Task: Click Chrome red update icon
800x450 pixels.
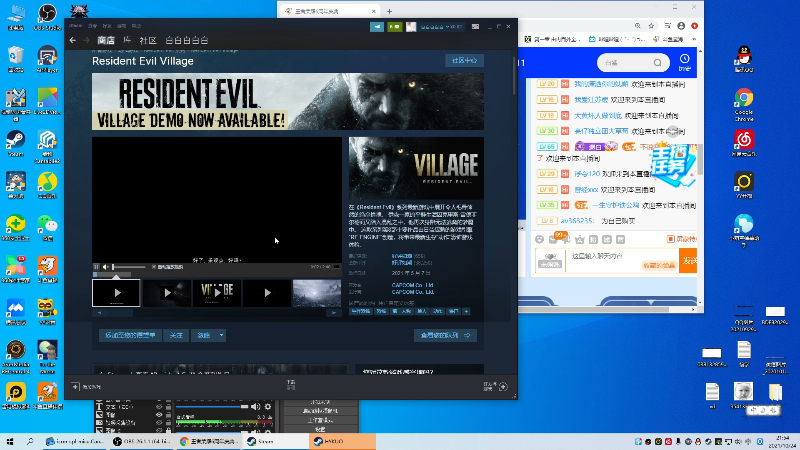Action: tap(694, 26)
